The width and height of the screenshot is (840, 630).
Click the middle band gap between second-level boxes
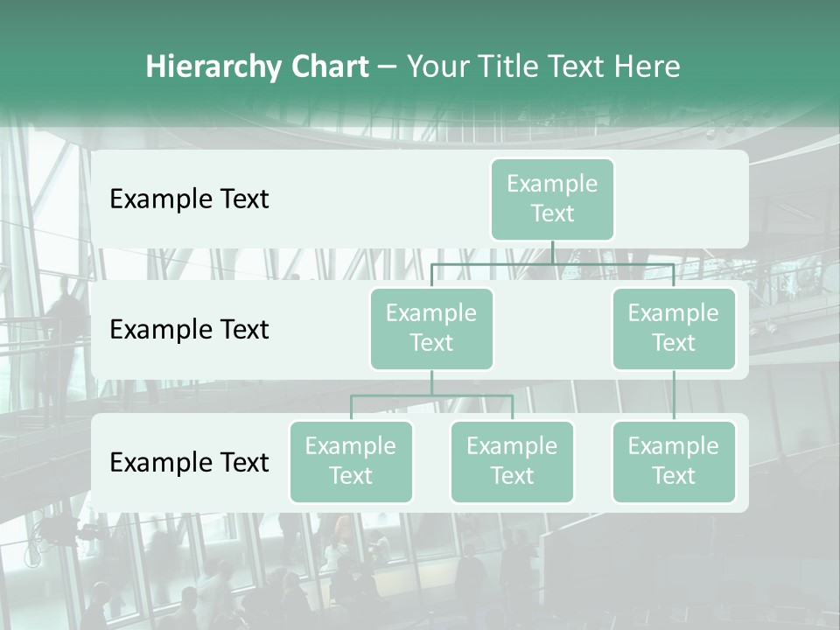(552, 330)
